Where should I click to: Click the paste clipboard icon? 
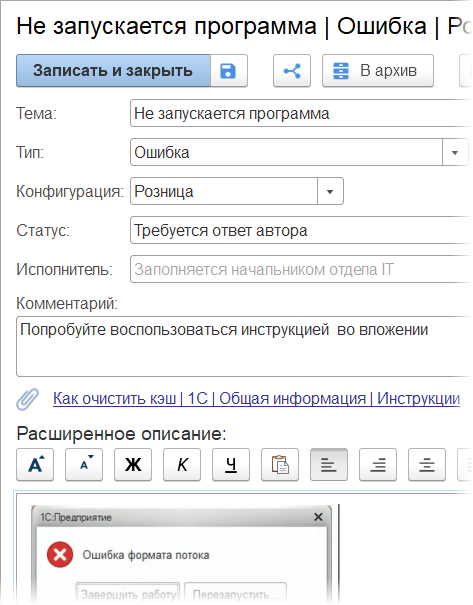tap(280, 465)
